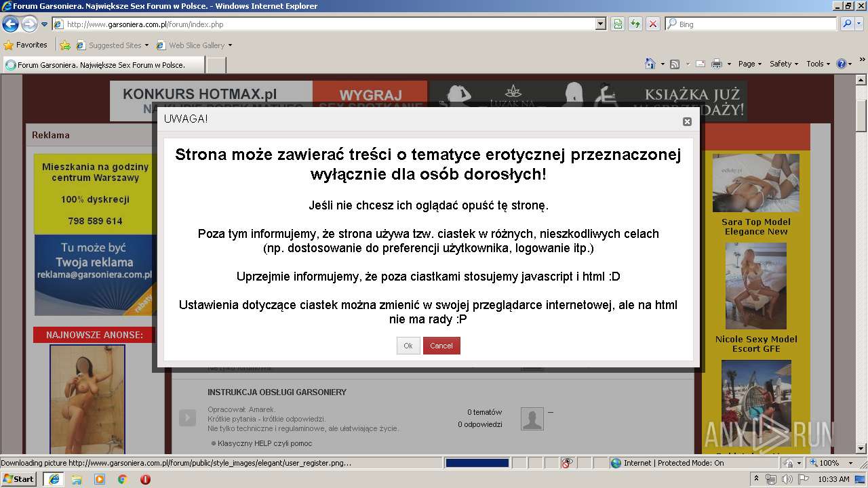This screenshot has width=868, height=488.
Task: Open the recent pages dropdown beside Forward
Action: click(45, 24)
